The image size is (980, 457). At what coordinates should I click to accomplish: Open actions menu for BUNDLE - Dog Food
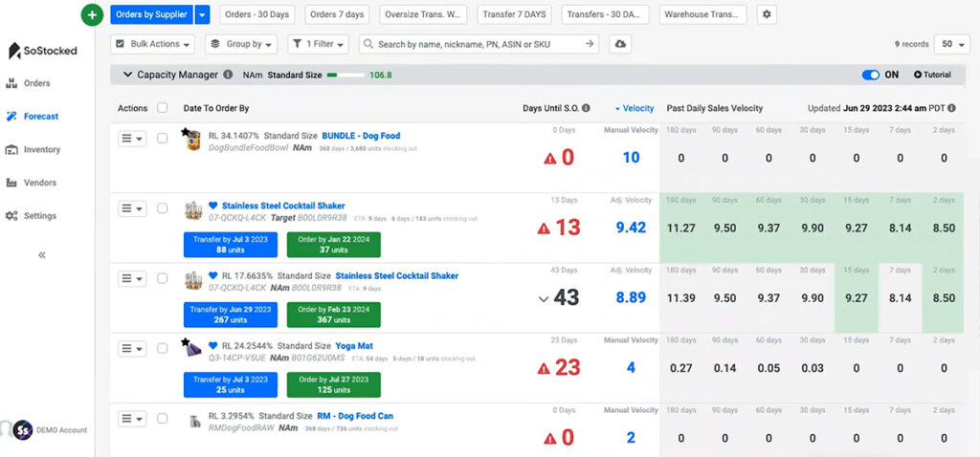click(x=132, y=139)
